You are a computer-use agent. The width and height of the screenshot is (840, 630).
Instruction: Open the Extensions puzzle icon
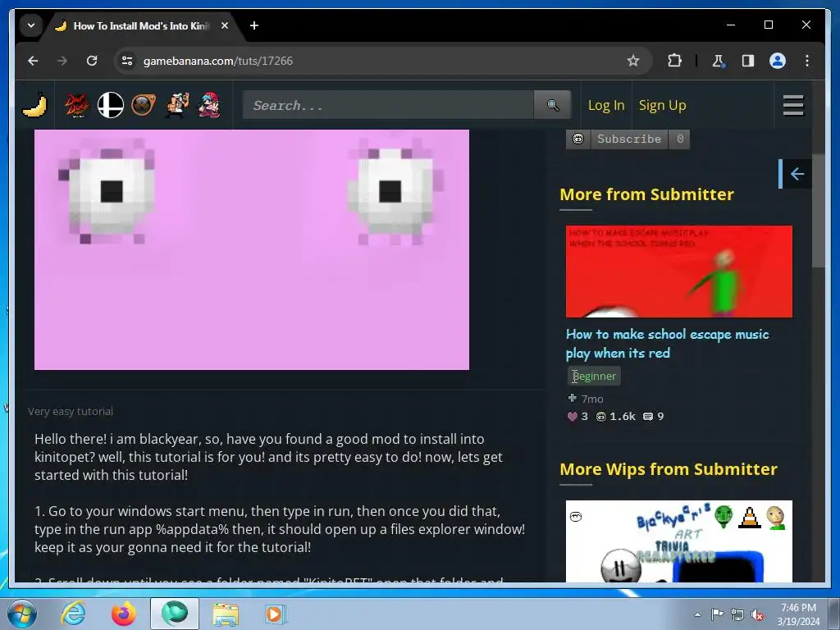674,61
